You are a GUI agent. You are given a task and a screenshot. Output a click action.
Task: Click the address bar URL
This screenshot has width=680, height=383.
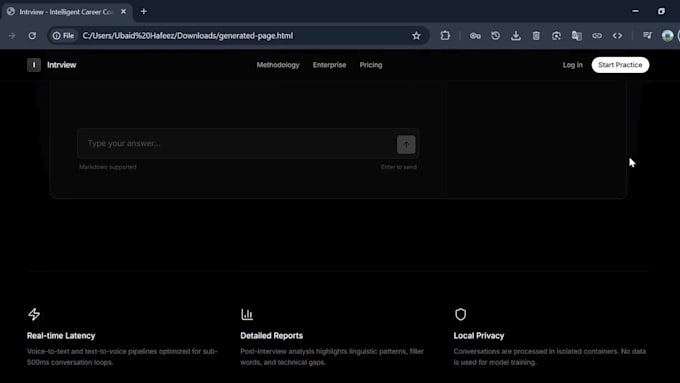pos(188,36)
